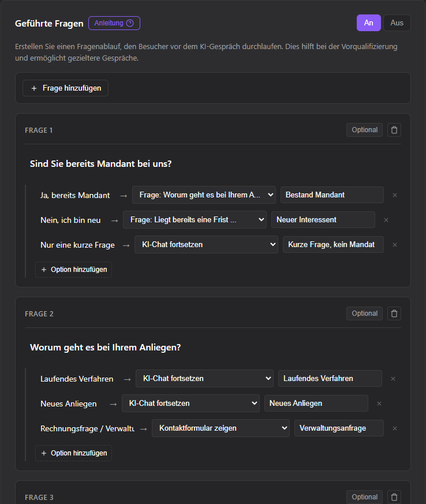Click trash icon for Frage 2
The image size is (426, 504).
[394, 313]
